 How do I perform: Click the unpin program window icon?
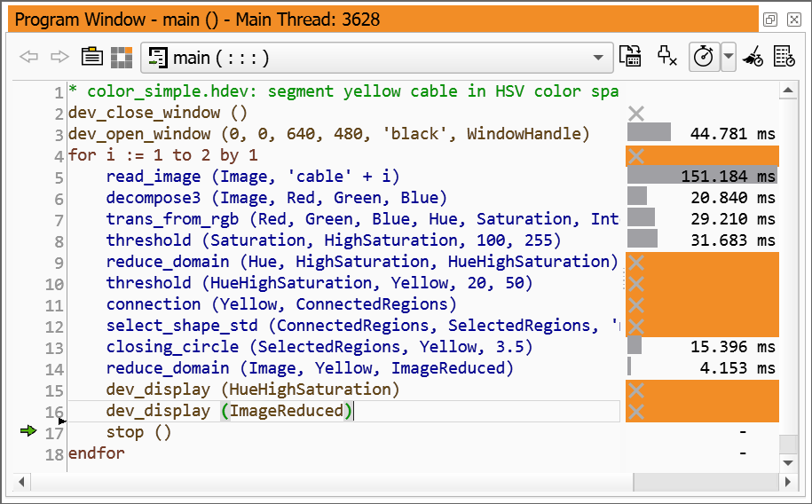[x=667, y=58]
